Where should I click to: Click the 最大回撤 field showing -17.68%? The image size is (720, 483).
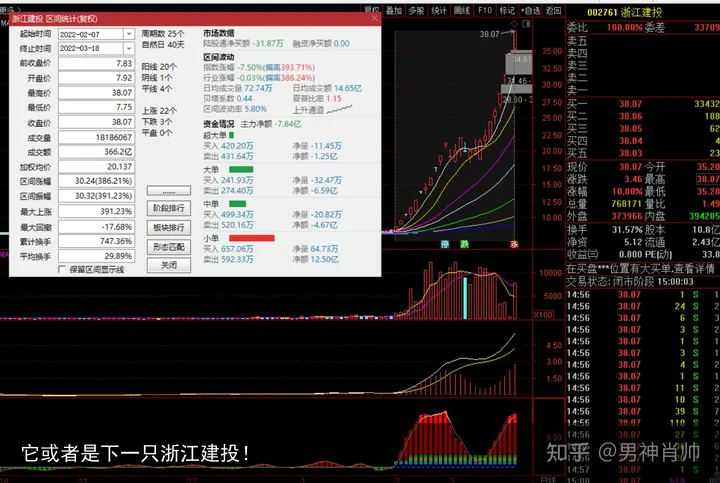(96, 227)
